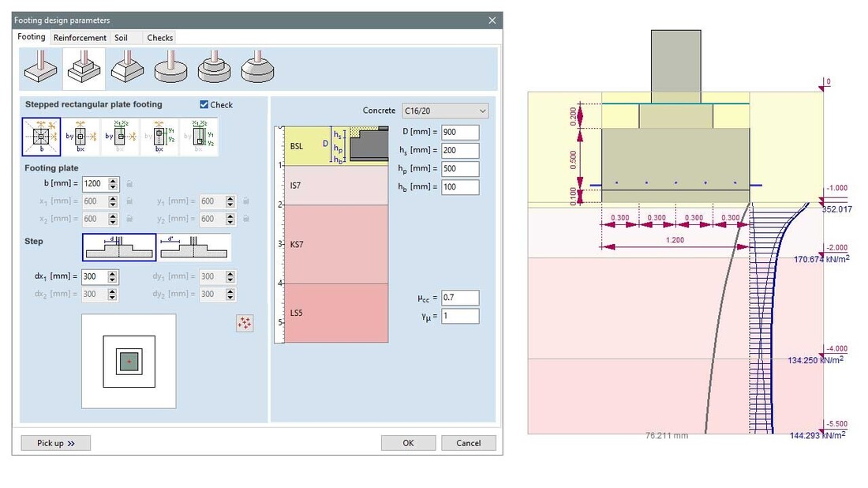Select the first step shape option
Viewport: 868px width, 488px height.
119,247
